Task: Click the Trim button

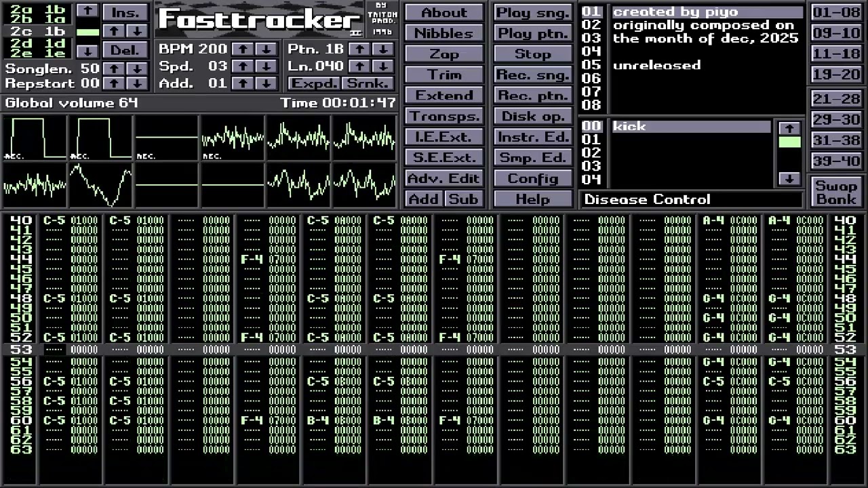Action: (x=444, y=75)
